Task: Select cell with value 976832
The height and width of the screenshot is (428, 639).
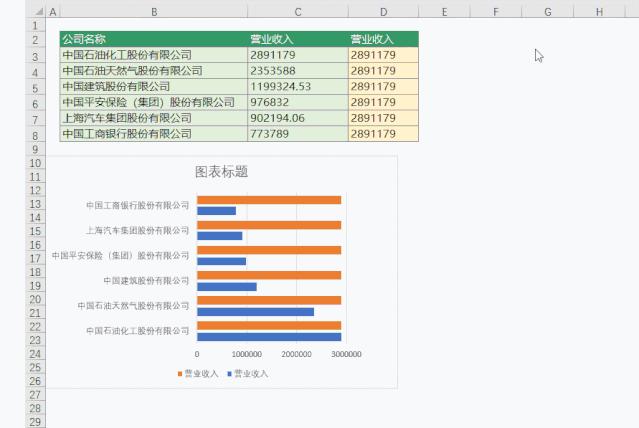Action: coord(298,102)
